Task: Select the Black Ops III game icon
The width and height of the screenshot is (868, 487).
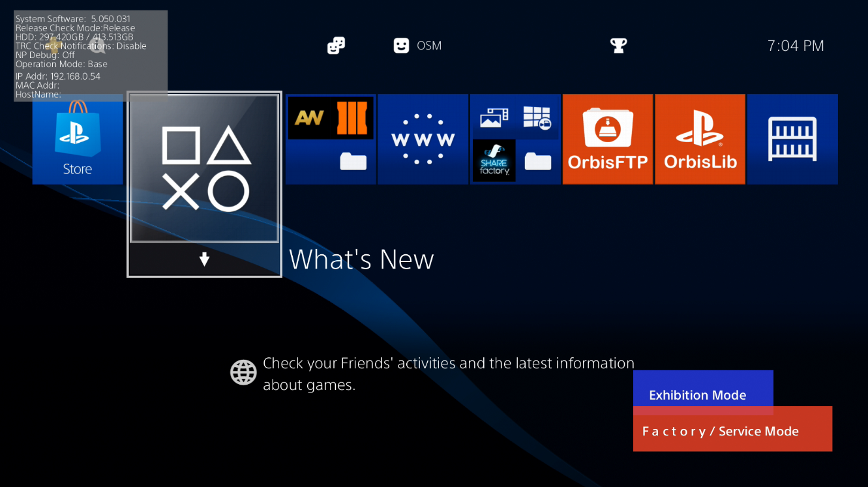Action: [353, 118]
